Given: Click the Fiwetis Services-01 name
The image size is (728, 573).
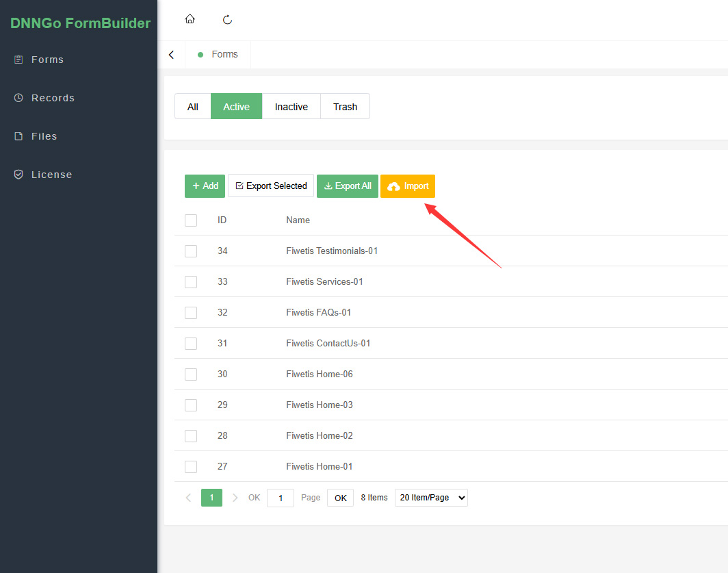Looking at the screenshot, I should 324,281.
